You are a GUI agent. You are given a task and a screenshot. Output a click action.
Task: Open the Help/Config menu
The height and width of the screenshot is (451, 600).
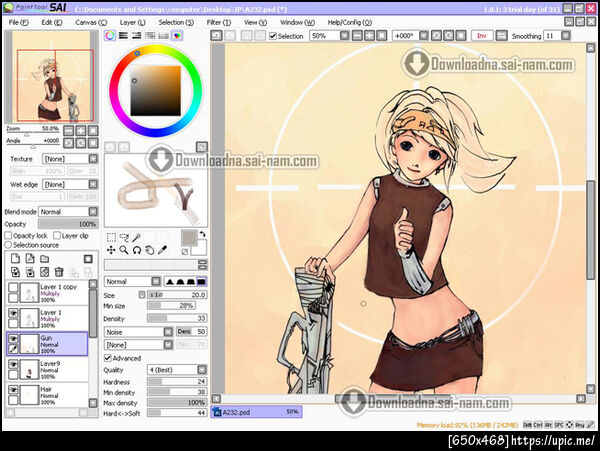349,22
